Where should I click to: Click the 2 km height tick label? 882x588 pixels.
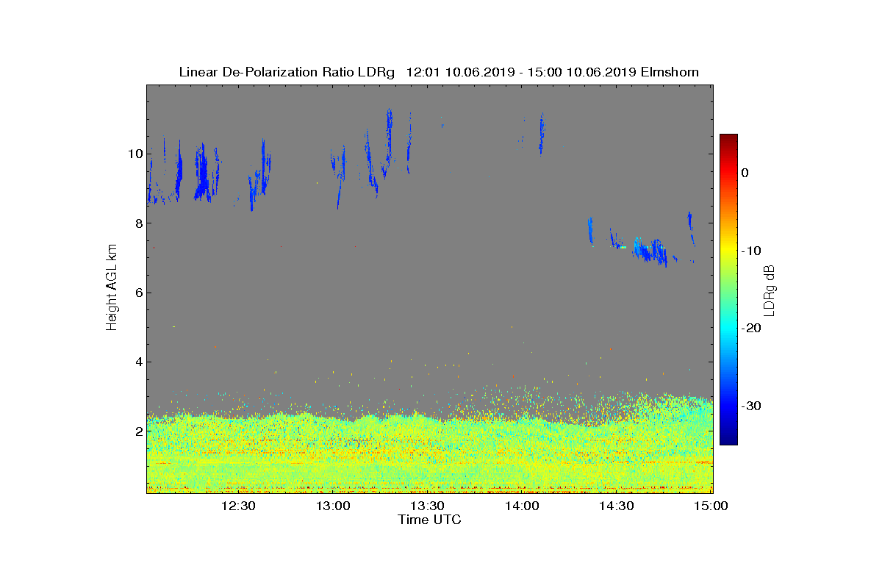pos(138,431)
